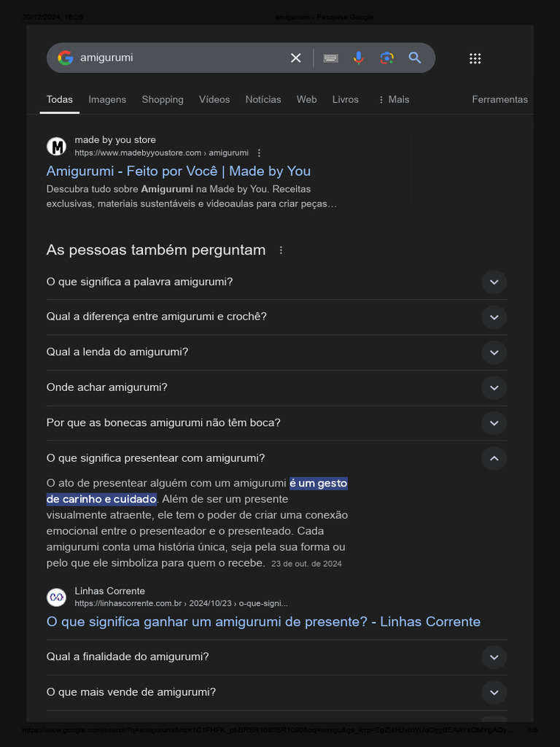Screen dimensions: 560x747
Task: Switch to the Shopping tab
Action: pyautogui.click(x=163, y=99)
